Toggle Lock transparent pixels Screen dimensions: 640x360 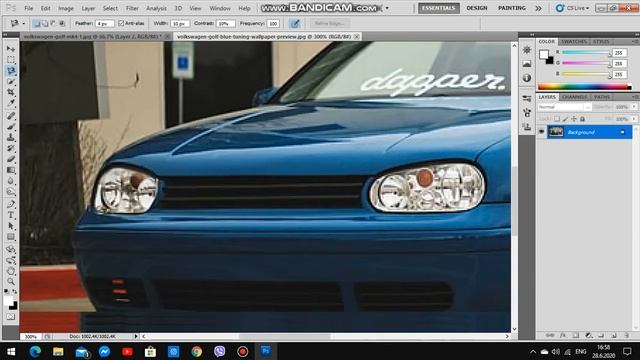click(x=557, y=119)
